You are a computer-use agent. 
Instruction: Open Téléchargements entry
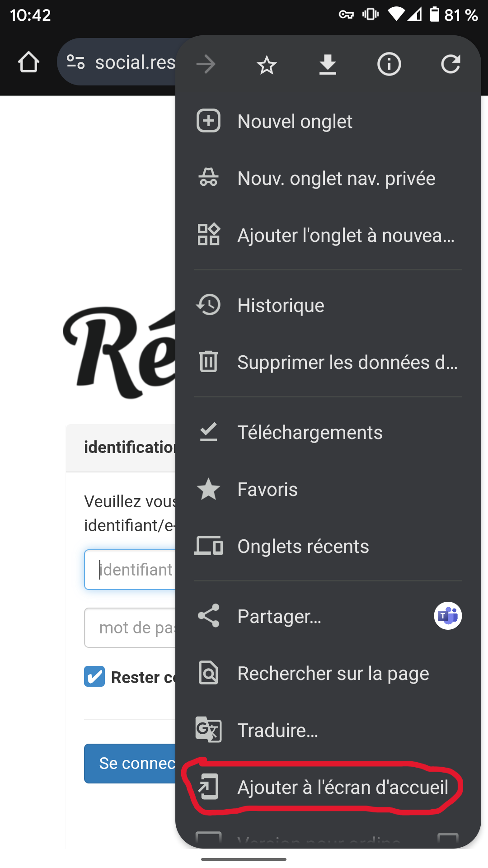point(328,432)
